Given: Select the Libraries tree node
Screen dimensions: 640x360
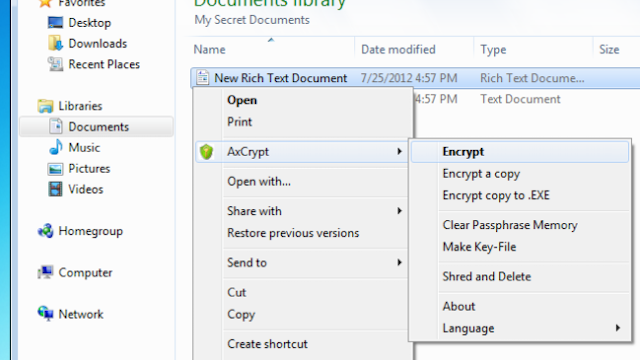Looking at the screenshot, I should [80, 106].
